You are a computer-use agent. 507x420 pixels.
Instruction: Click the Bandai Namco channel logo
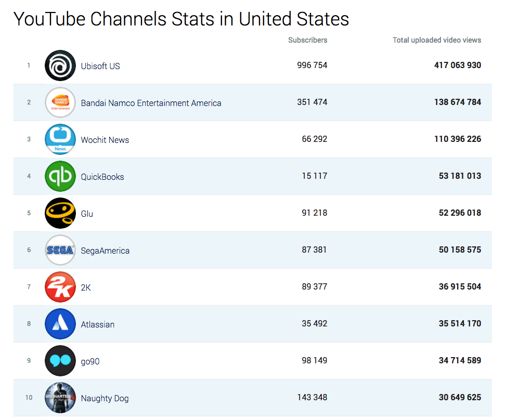60,102
